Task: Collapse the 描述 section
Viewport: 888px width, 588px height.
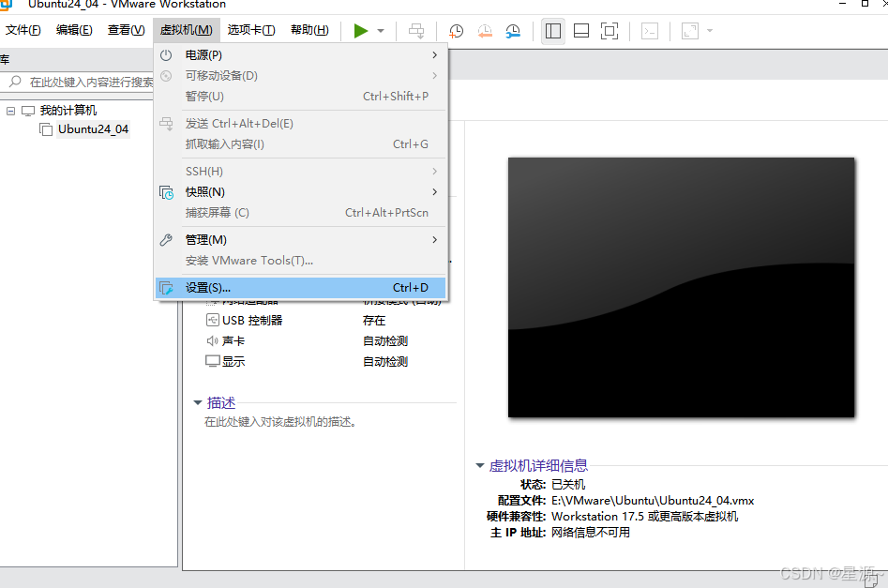Action: [198, 402]
